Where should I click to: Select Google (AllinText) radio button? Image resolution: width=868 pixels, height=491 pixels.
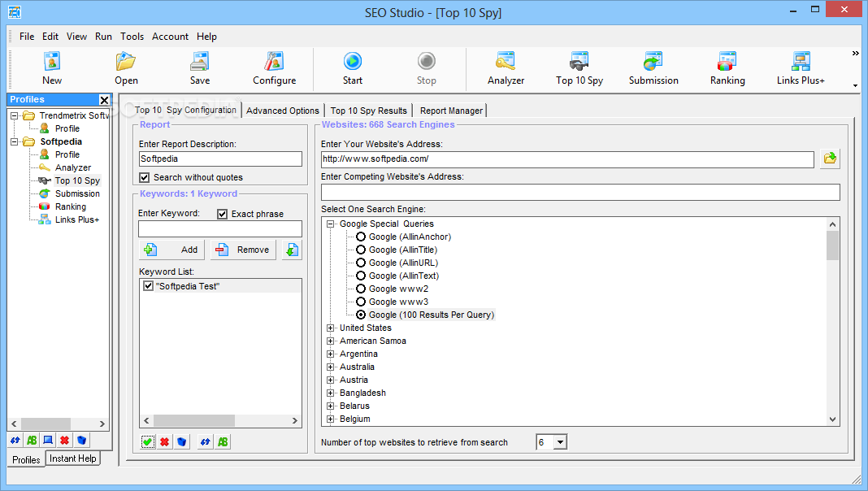[x=361, y=276]
